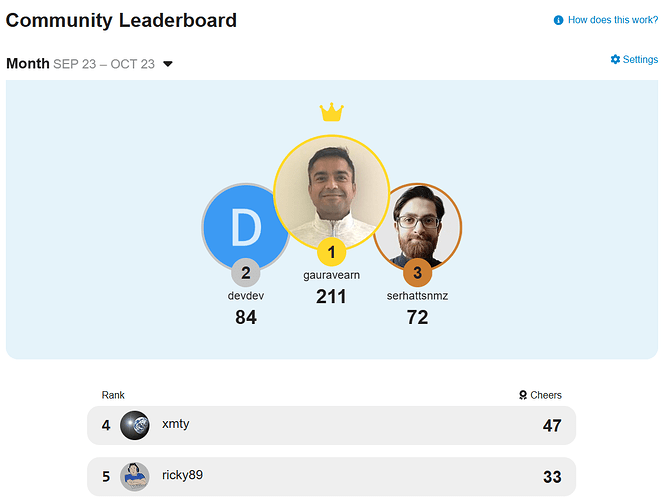Open devdev's profile name
The width and height of the screenshot is (665, 500).
(246, 295)
